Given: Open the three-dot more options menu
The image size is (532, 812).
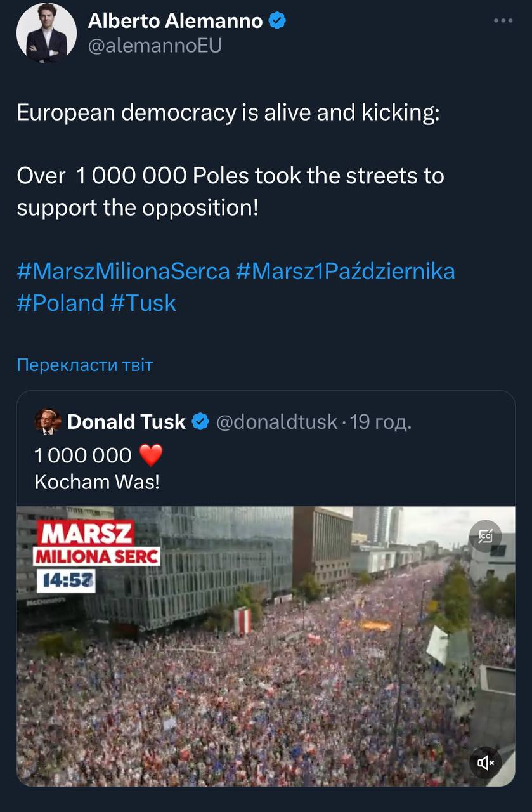Looking at the screenshot, I should pos(503,21).
